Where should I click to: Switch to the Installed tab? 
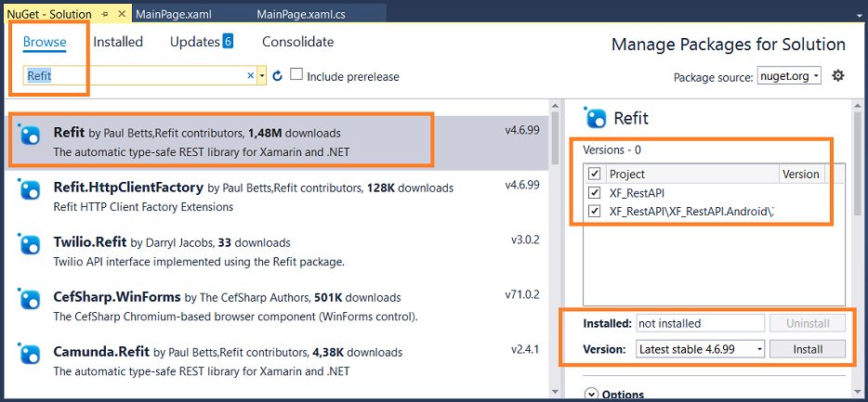coord(118,42)
